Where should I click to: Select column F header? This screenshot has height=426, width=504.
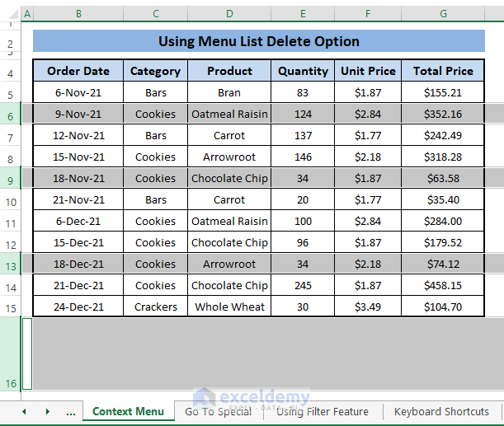368,14
